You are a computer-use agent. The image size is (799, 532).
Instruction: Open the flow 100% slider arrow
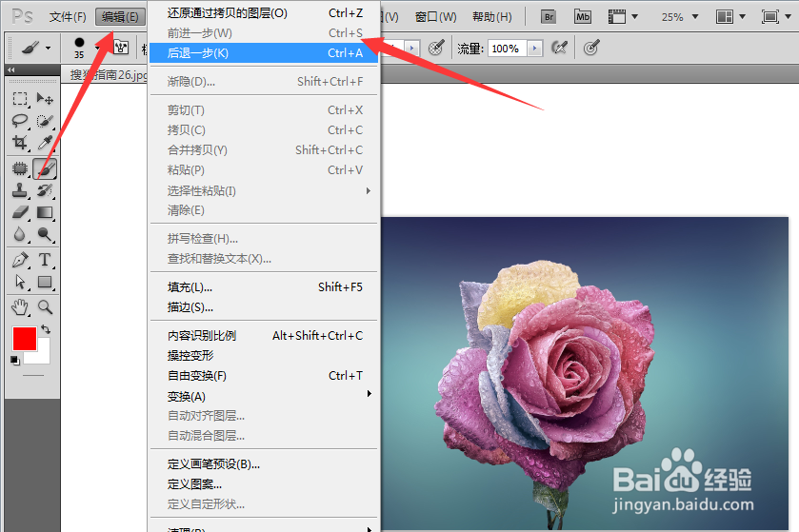click(534, 49)
